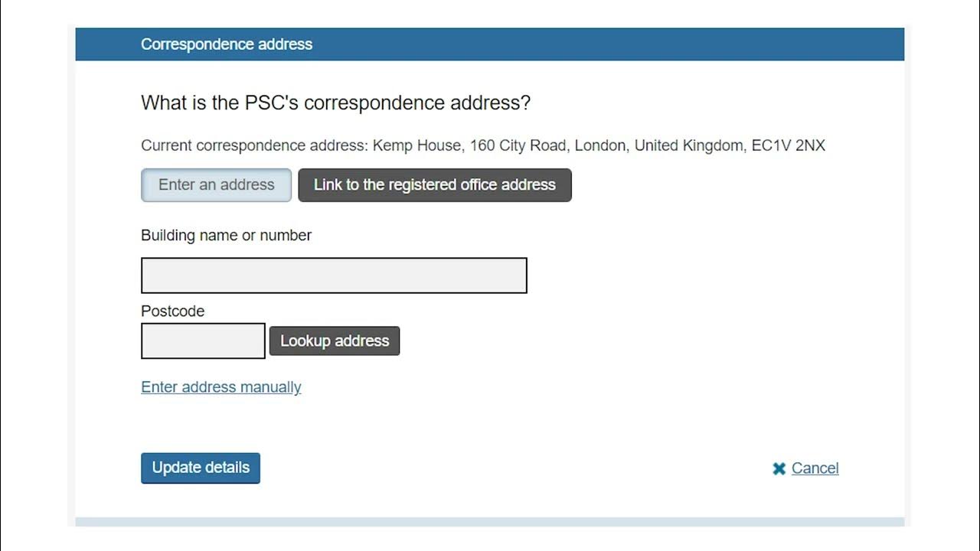Choose 'Link to the registered office address'
Viewport: 980px width, 551px height.
coord(434,185)
